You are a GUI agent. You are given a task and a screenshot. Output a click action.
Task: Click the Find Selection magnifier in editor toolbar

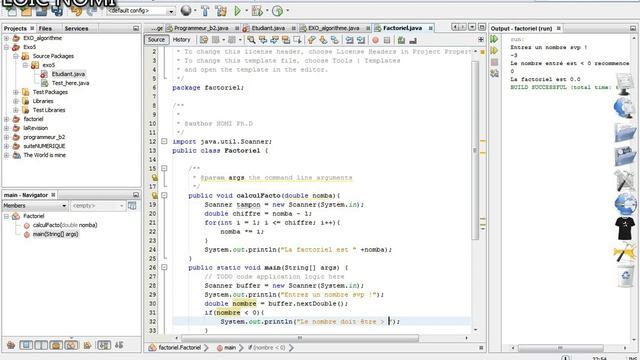tap(251, 40)
